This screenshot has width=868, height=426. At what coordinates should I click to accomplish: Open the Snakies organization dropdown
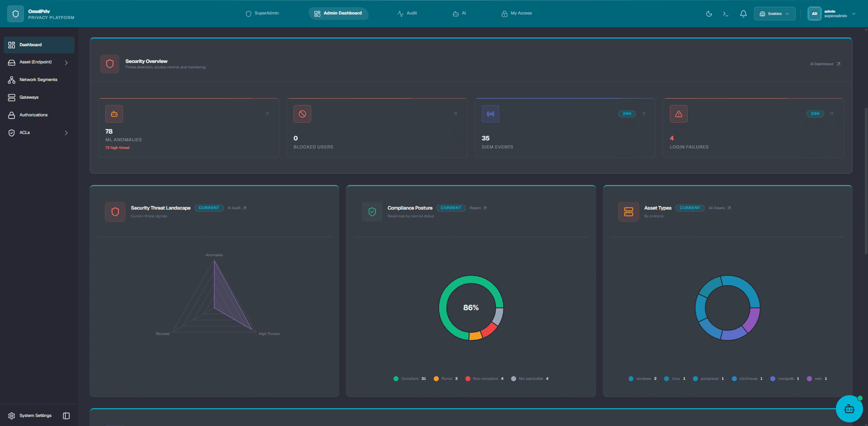coord(774,14)
